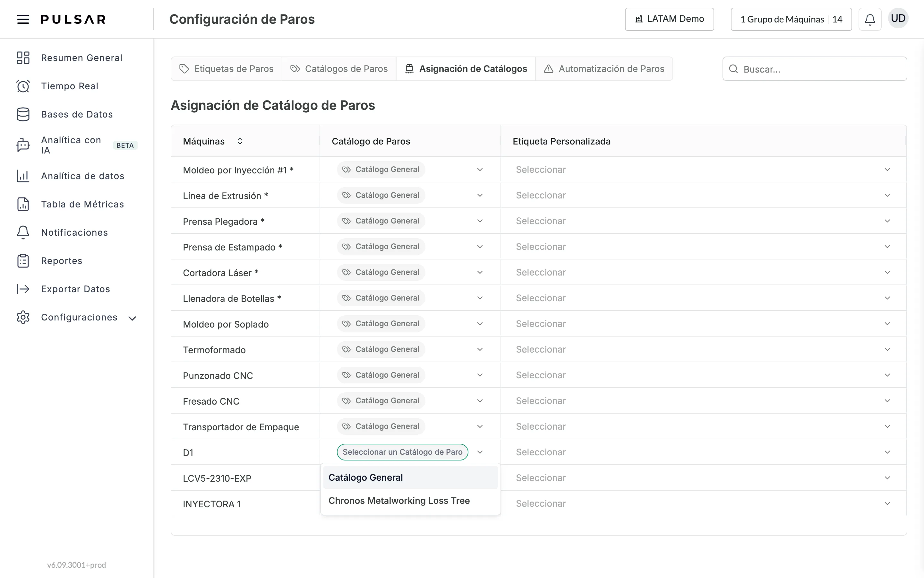The width and height of the screenshot is (924, 578).
Task: Sort by the Máquinas column arrows
Action: (240, 141)
